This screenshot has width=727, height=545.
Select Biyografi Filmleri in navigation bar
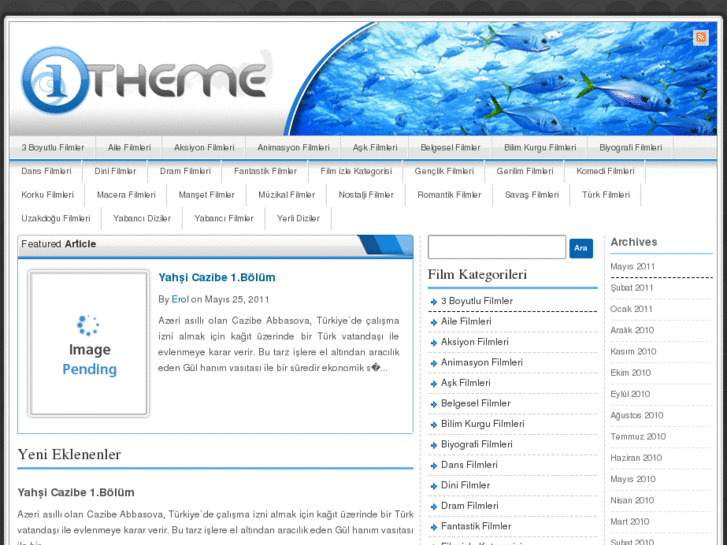(631, 147)
